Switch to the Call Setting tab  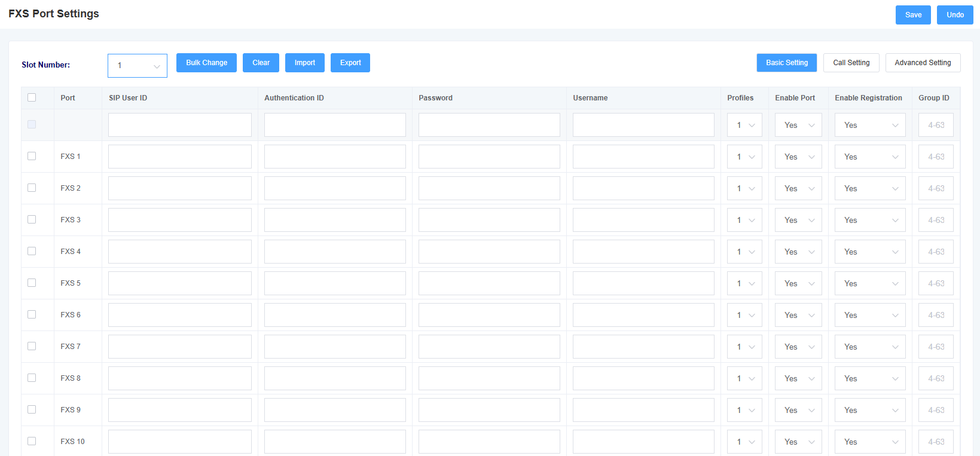click(x=851, y=63)
